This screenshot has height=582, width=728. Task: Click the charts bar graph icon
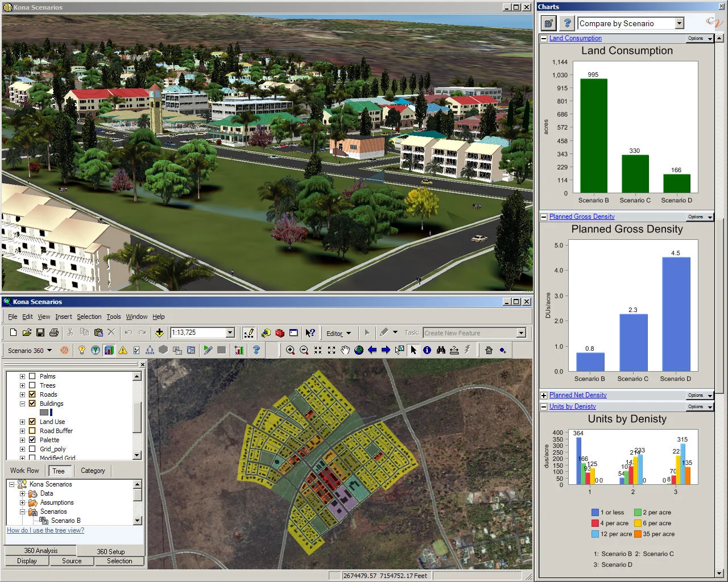tap(109, 350)
